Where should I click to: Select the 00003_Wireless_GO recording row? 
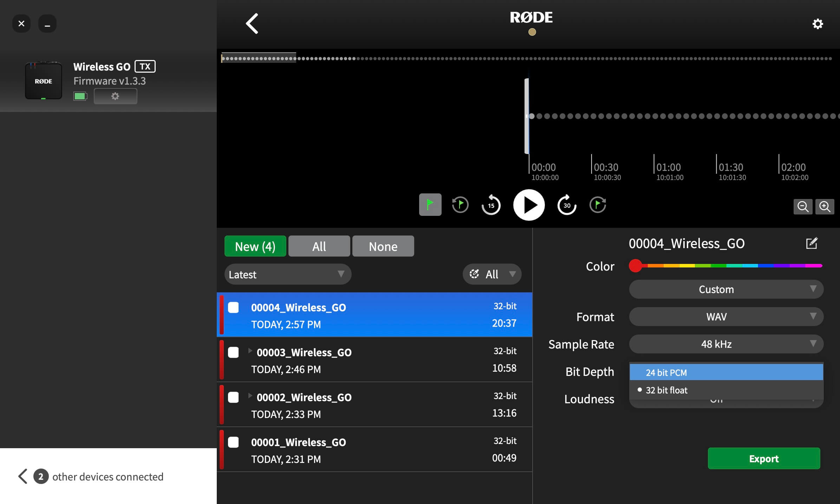(375, 360)
